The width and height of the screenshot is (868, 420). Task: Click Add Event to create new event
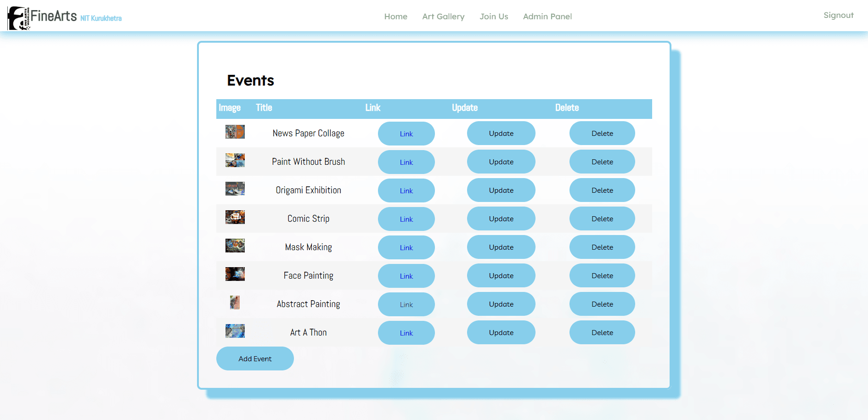[x=254, y=358]
